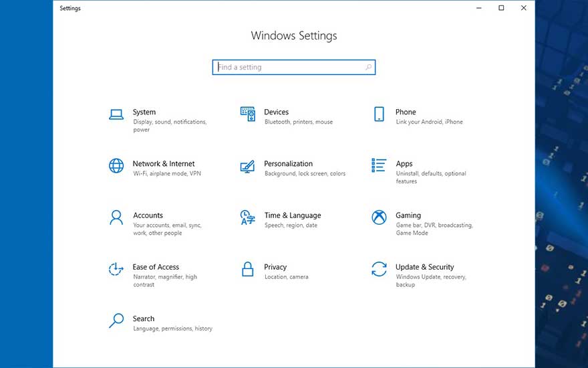
Task: Click 'Uninstall, defaults, optional features' text
Action: pos(431,177)
